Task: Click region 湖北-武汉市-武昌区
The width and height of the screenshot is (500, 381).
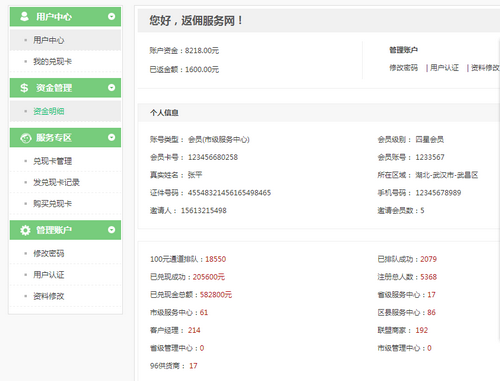Action: pos(447,175)
